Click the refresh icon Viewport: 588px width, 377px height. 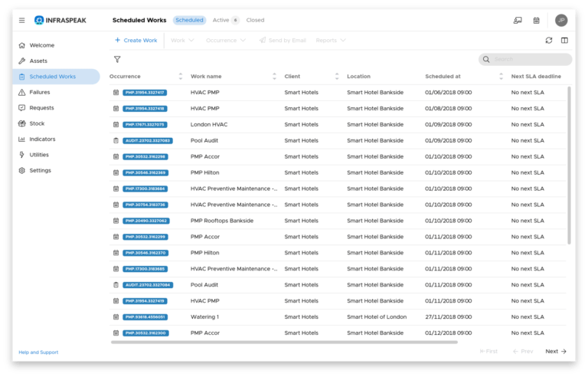pyautogui.click(x=549, y=40)
